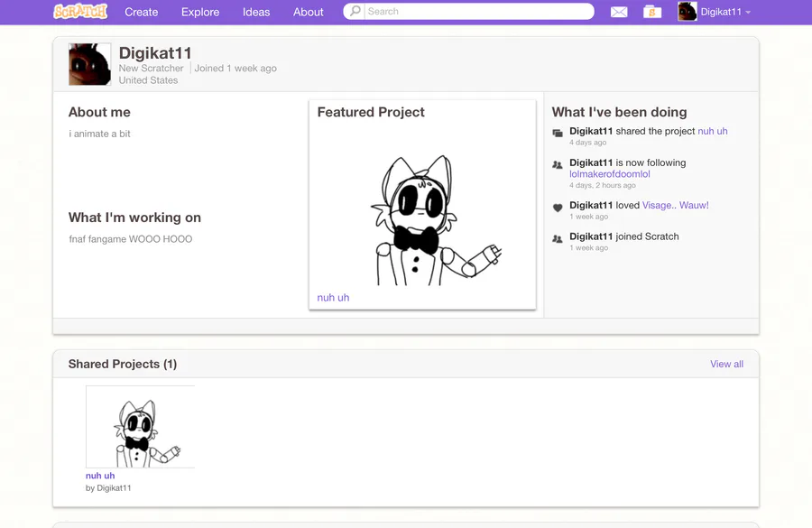Click nuh uh link under Featured Project
Image resolution: width=812 pixels, height=528 pixels.
pos(333,298)
